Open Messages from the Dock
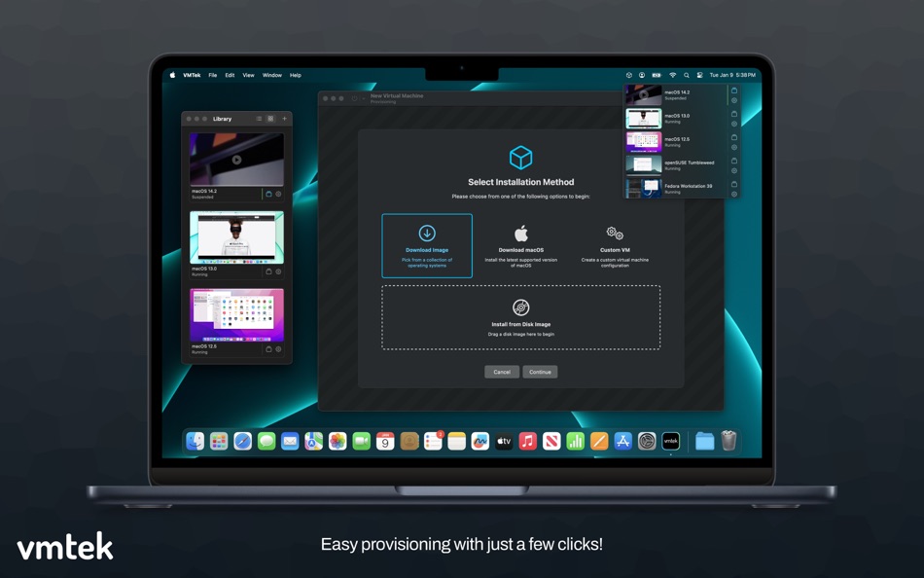This screenshot has width=924, height=578. pyautogui.click(x=267, y=441)
